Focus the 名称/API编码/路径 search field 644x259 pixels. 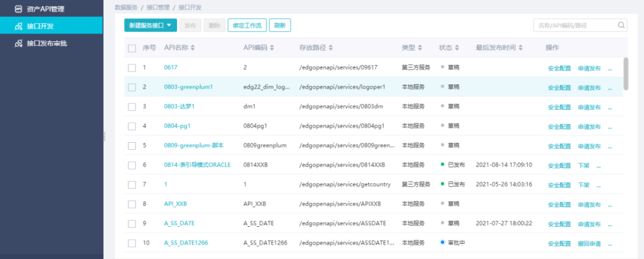click(x=574, y=25)
